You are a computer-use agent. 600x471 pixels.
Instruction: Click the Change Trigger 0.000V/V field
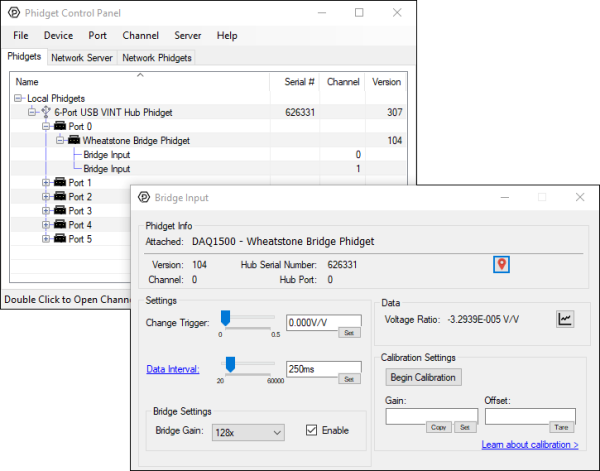click(x=324, y=322)
